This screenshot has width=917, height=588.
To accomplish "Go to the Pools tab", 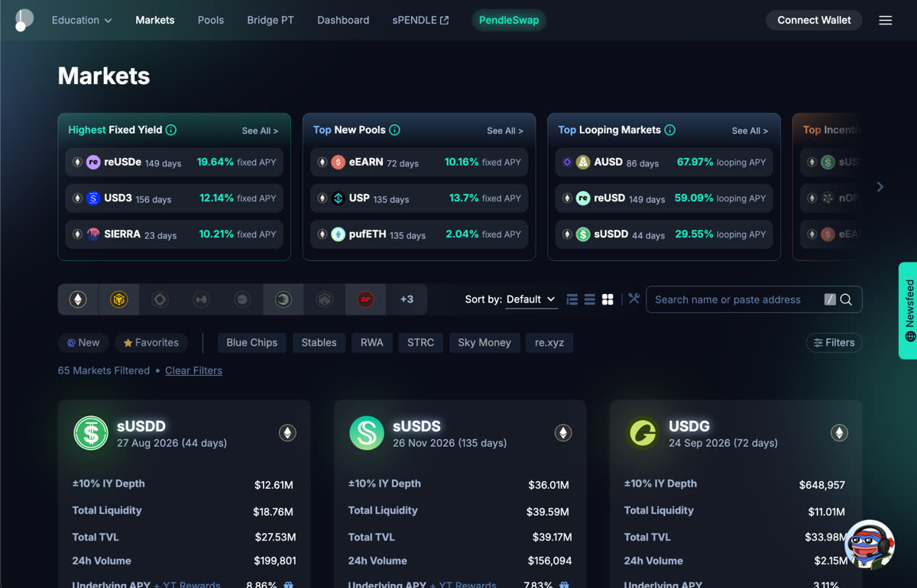I will tap(211, 20).
